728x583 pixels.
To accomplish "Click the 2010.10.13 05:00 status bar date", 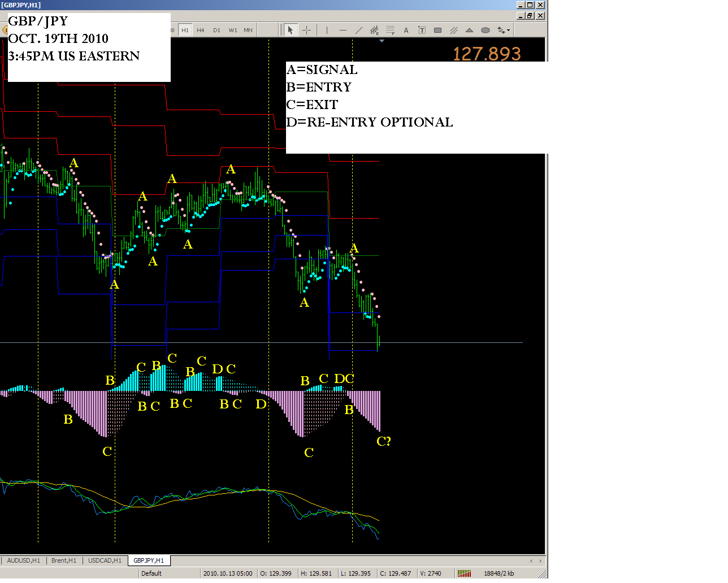I will tap(228, 573).
